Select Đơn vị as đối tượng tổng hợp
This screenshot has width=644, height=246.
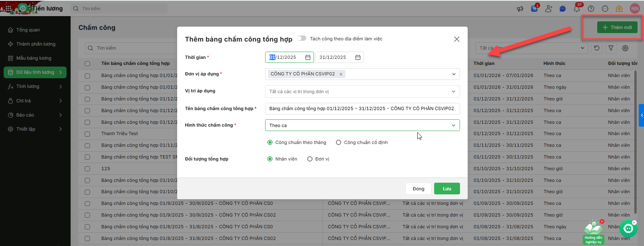(310, 159)
